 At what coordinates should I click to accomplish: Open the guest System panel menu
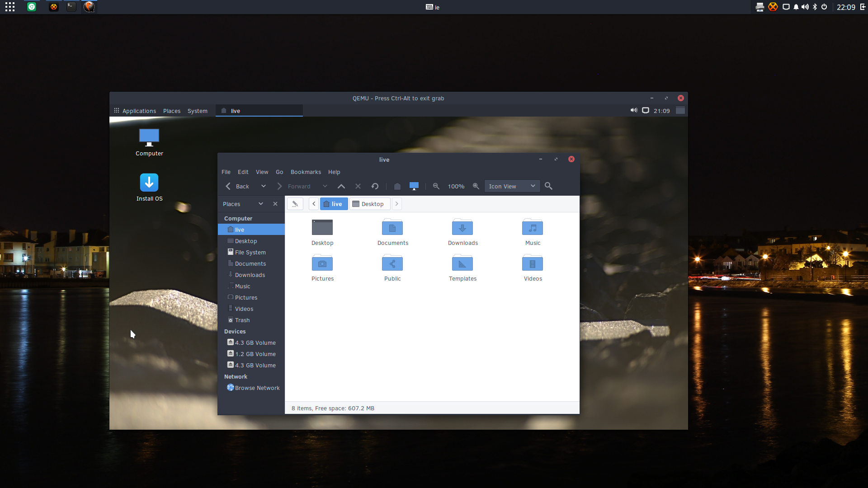(198, 111)
